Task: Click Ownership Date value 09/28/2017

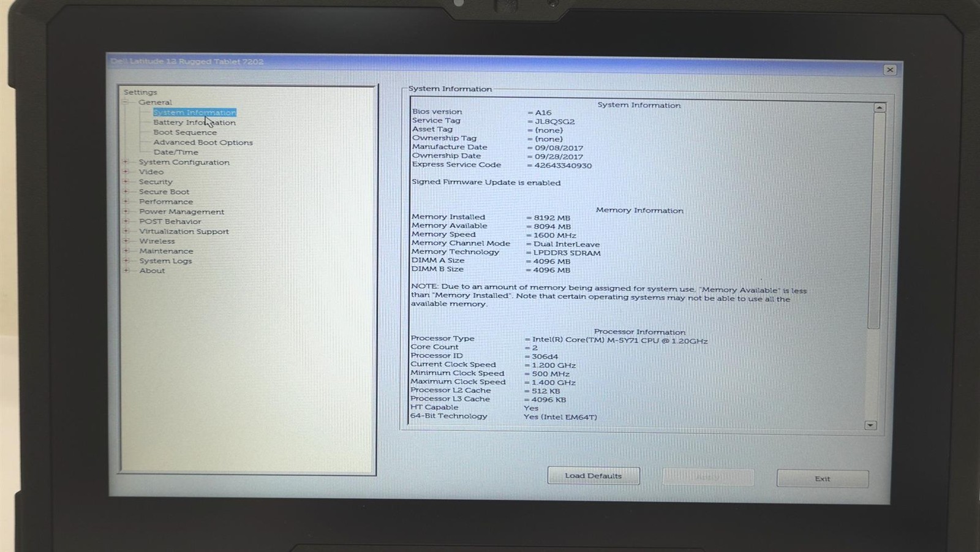Action: [559, 157]
